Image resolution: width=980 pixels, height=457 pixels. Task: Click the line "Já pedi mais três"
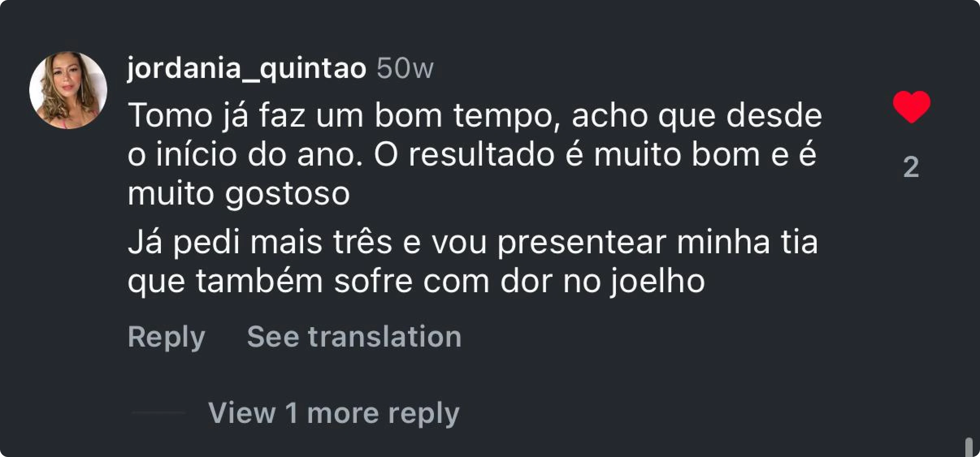click(260, 243)
